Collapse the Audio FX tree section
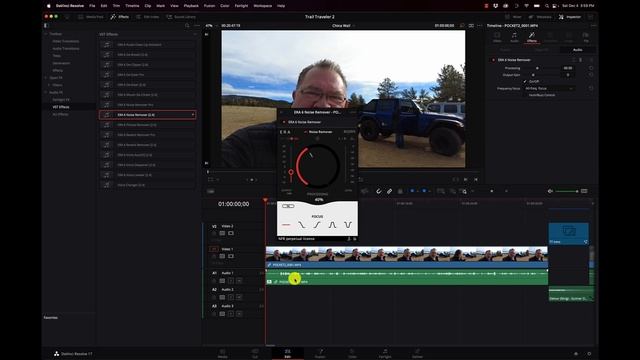The height and width of the screenshot is (360, 640). 46,92
